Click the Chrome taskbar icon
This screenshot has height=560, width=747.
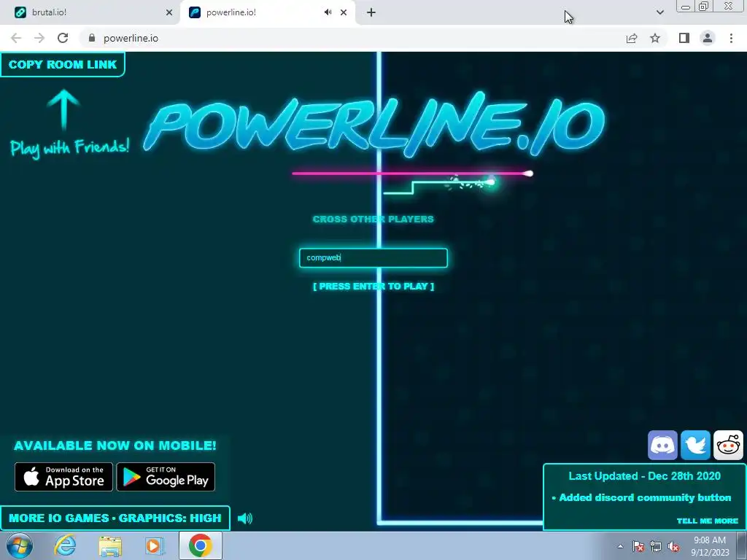(x=201, y=545)
